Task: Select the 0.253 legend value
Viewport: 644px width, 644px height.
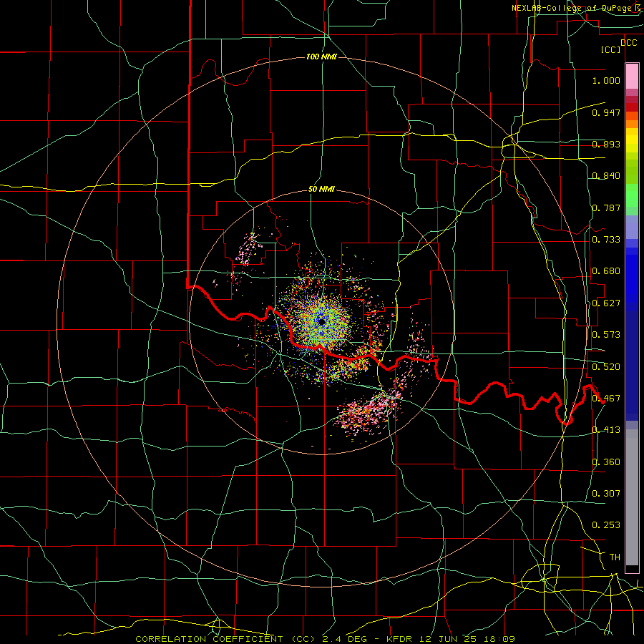Action: [x=606, y=525]
